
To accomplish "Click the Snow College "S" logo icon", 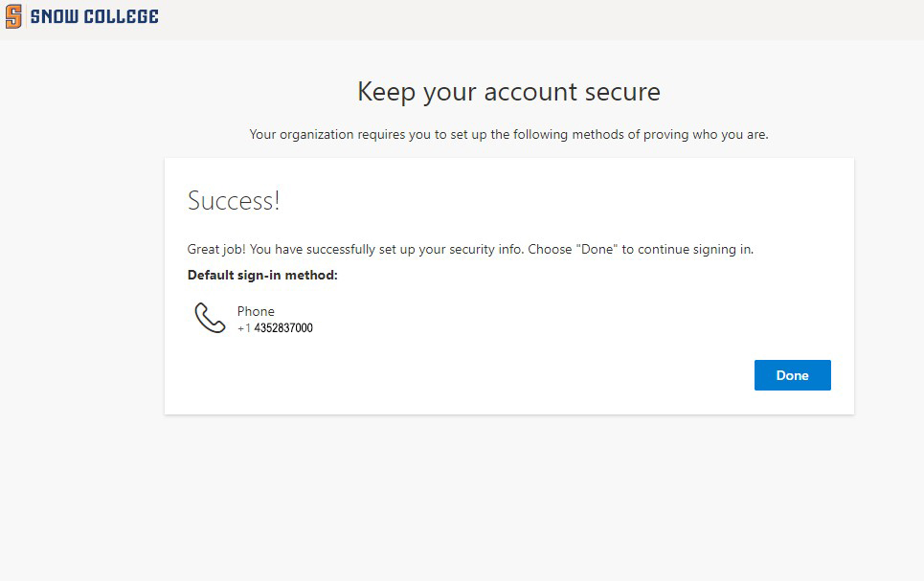I will 13,17.
